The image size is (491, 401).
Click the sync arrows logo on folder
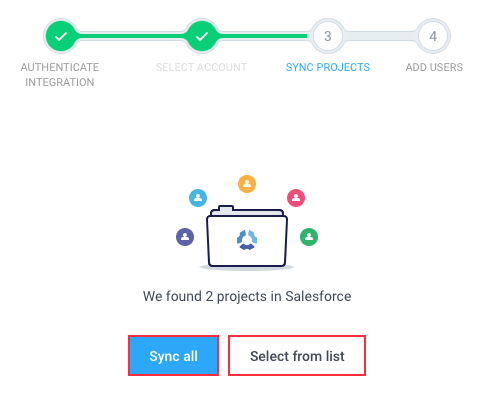coord(247,240)
